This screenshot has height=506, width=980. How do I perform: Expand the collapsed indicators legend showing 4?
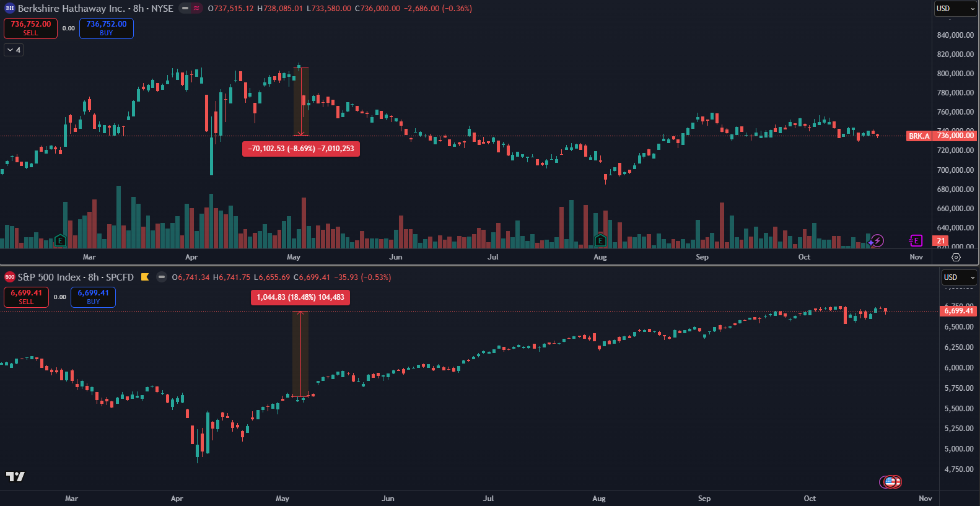point(14,50)
